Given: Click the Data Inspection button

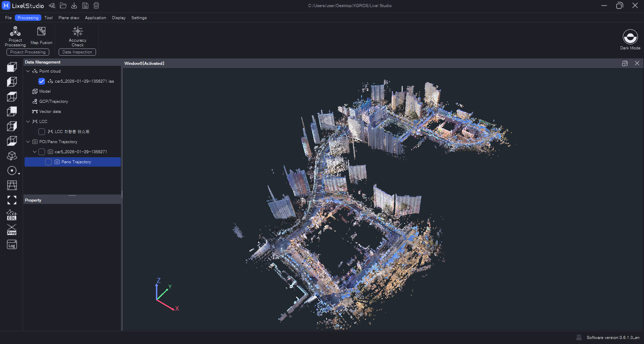Looking at the screenshot, I should [77, 52].
